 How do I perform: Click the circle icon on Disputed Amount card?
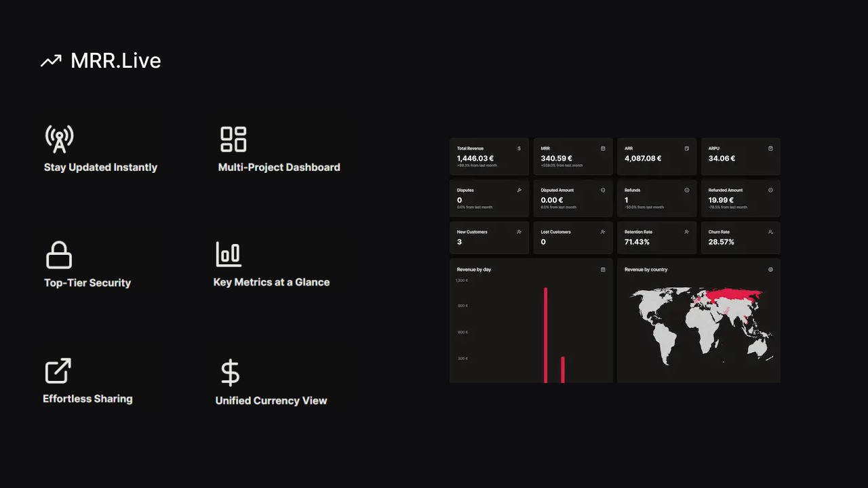[603, 190]
